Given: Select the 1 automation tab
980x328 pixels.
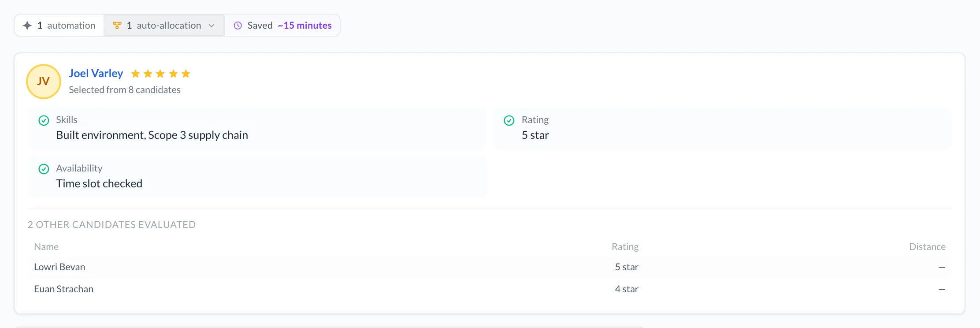Looking at the screenshot, I should click(x=59, y=26).
